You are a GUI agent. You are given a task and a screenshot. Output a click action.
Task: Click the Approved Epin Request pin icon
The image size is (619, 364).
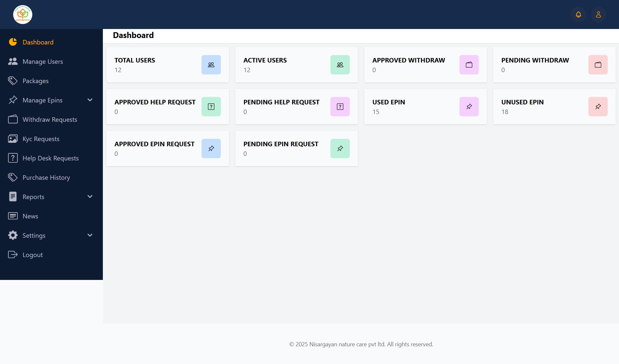pos(211,148)
